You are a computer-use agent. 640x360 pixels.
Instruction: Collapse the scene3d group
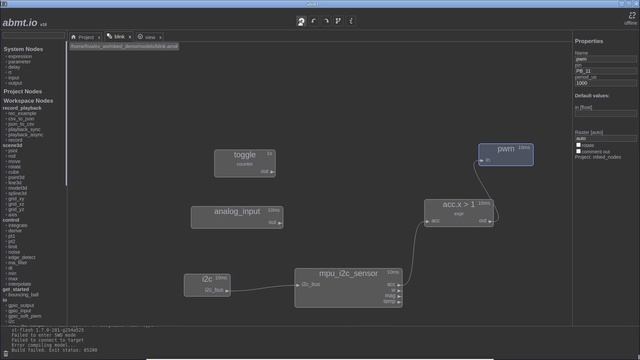click(13, 145)
